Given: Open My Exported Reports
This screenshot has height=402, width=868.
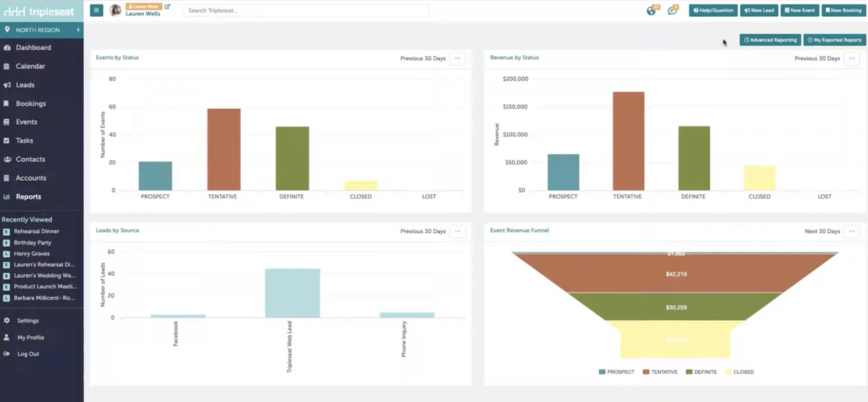Looking at the screenshot, I should [834, 40].
